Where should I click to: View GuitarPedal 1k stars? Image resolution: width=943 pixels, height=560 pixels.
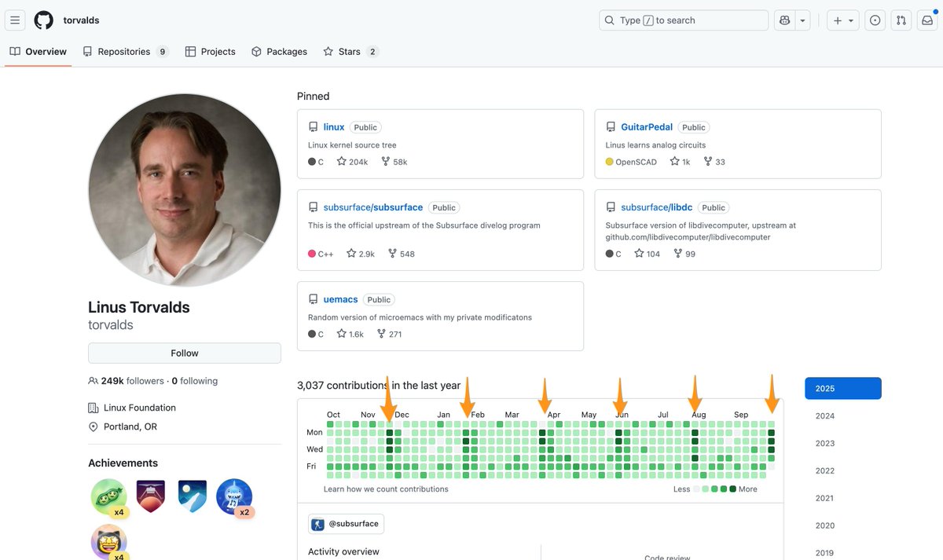point(680,162)
